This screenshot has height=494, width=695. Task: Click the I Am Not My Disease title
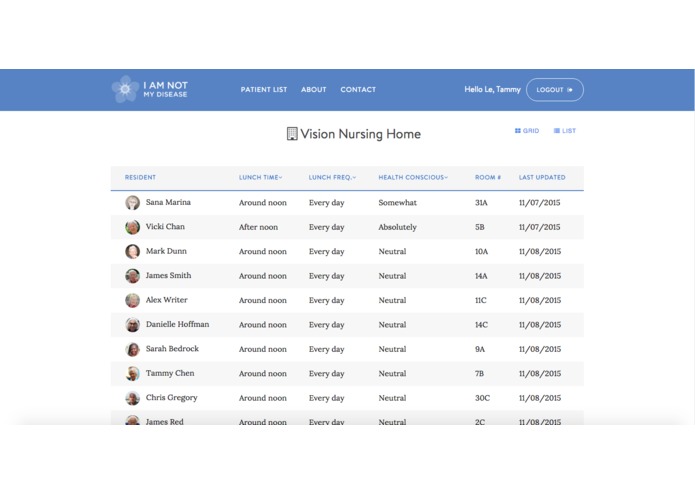point(165,89)
